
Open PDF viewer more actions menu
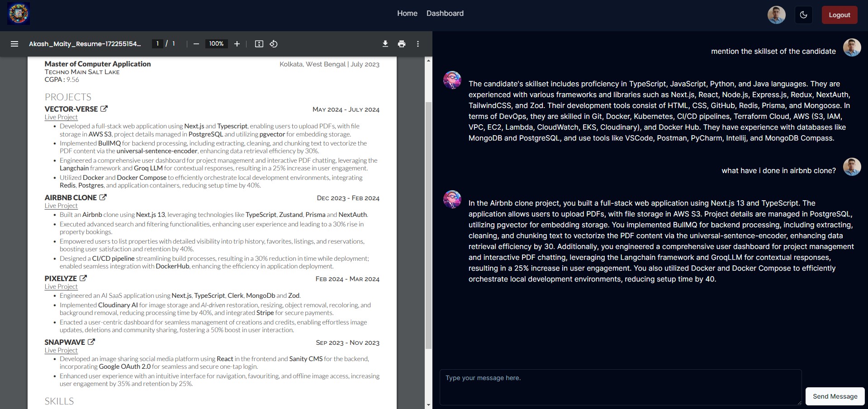coord(418,44)
